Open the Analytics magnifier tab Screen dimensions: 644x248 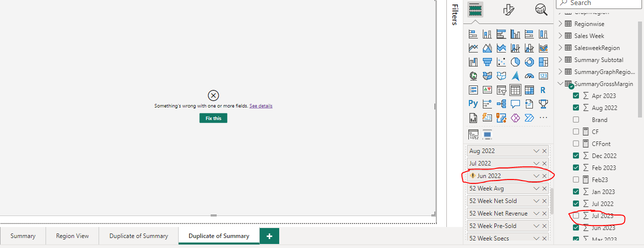541,9
